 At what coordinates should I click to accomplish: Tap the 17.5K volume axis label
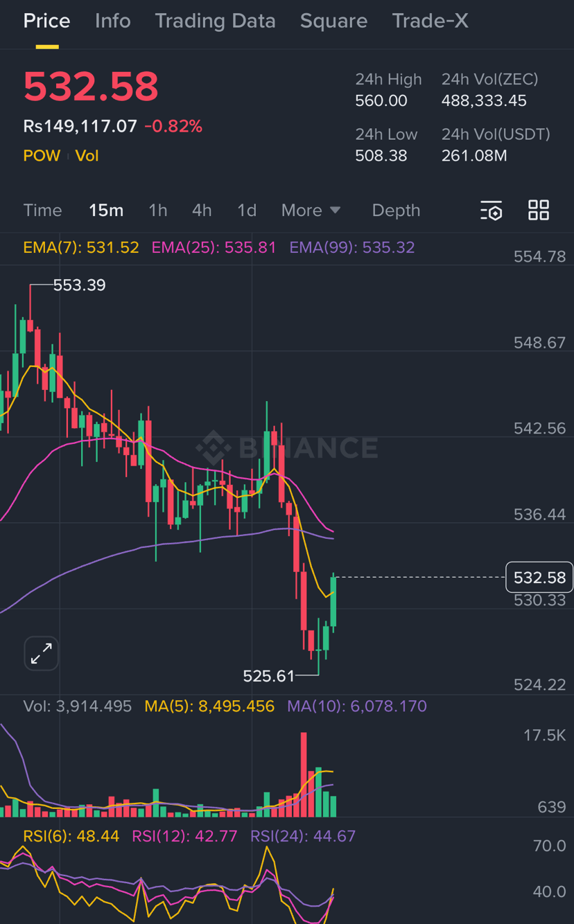[x=545, y=735]
